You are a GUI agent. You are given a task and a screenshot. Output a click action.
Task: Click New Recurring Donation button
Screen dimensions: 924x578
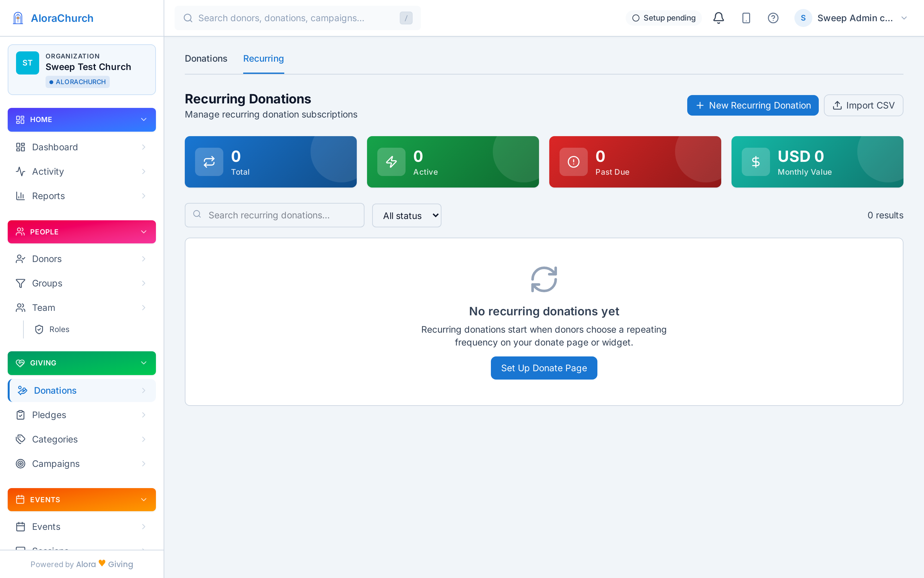[x=753, y=106]
